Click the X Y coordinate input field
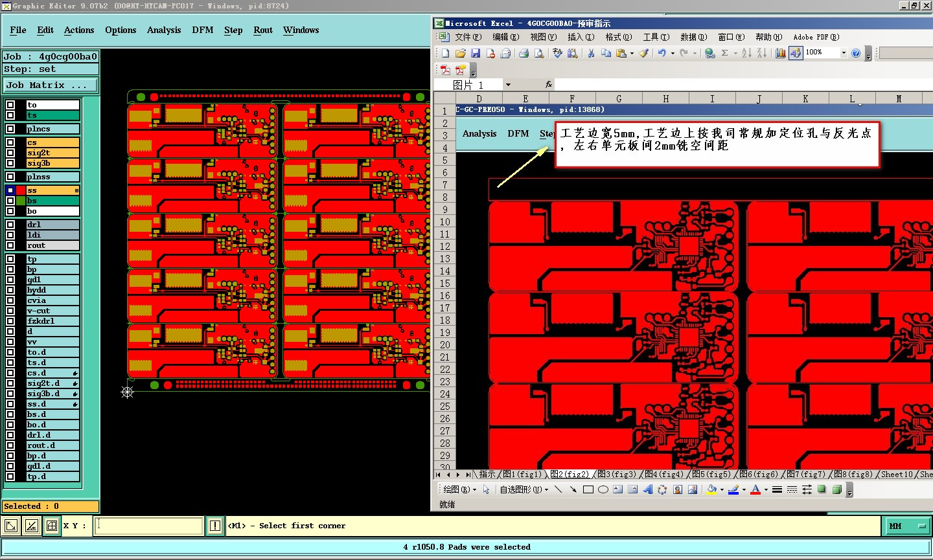 [149, 526]
